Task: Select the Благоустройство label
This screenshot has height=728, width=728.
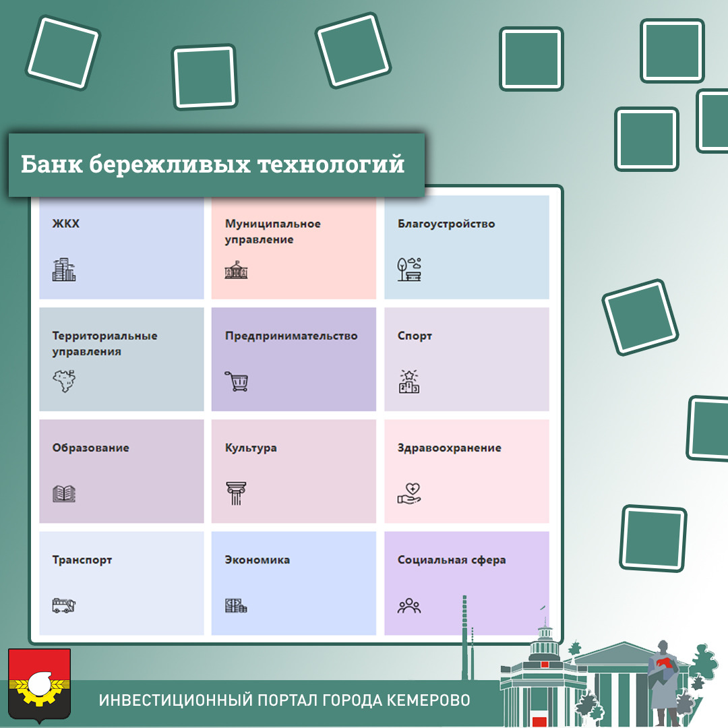Action: (446, 224)
